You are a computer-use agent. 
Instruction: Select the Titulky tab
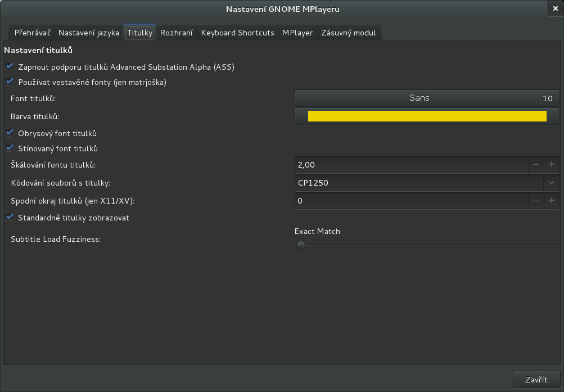point(139,33)
